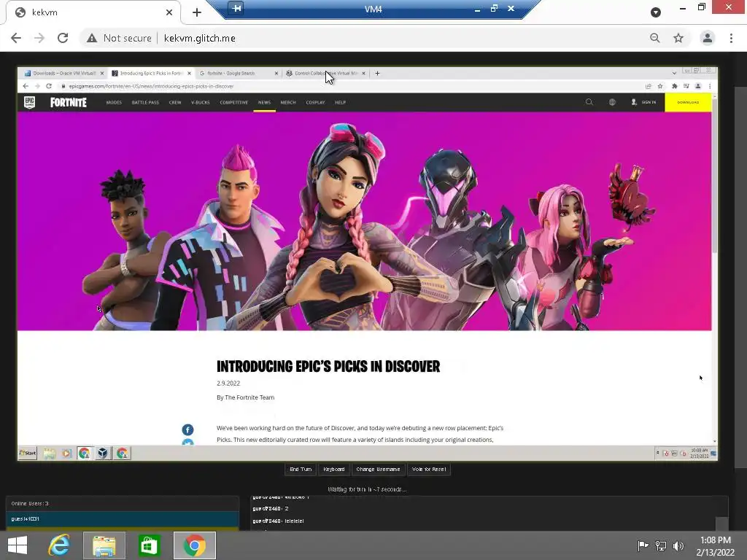This screenshot has width=747, height=560.
Task: Click outer Chrome address bar URL
Action: point(199,38)
